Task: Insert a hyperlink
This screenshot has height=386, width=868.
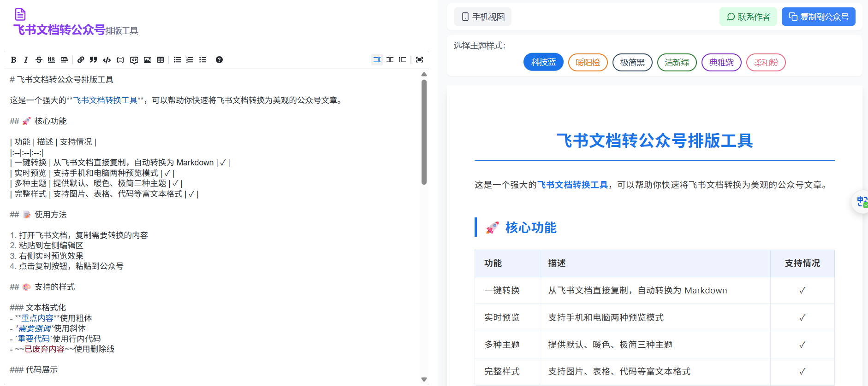Action: [81, 60]
